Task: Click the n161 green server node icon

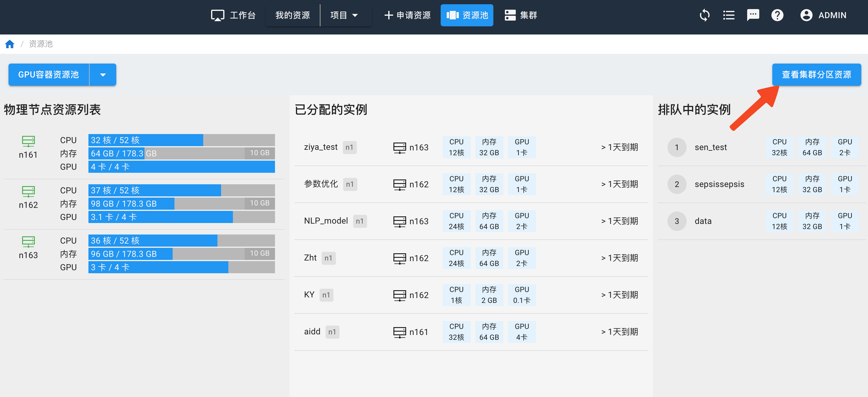Action: coord(28,141)
